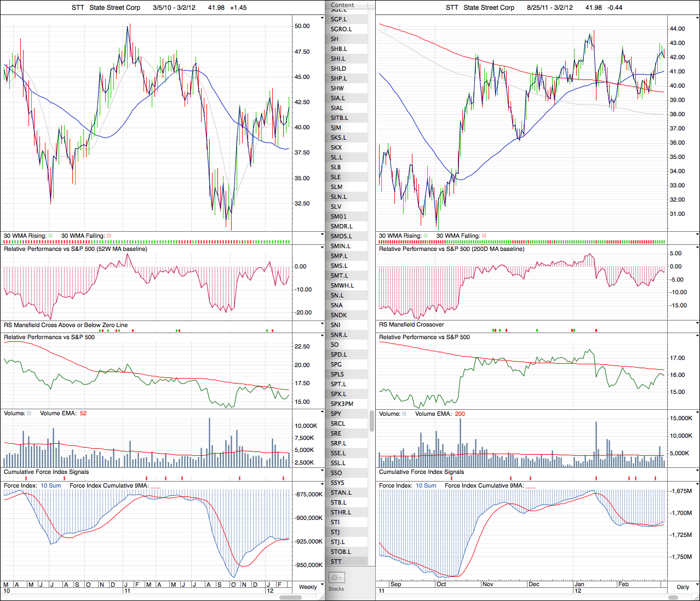This screenshot has height=601, width=700.
Task: Click the 10 Sum label in weekly Force Index
Action: [50, 486]
